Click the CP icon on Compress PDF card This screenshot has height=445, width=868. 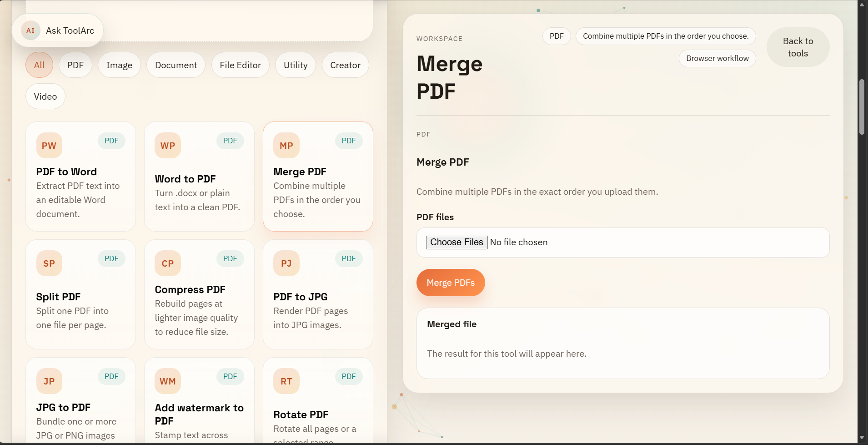tap(168, 263)
